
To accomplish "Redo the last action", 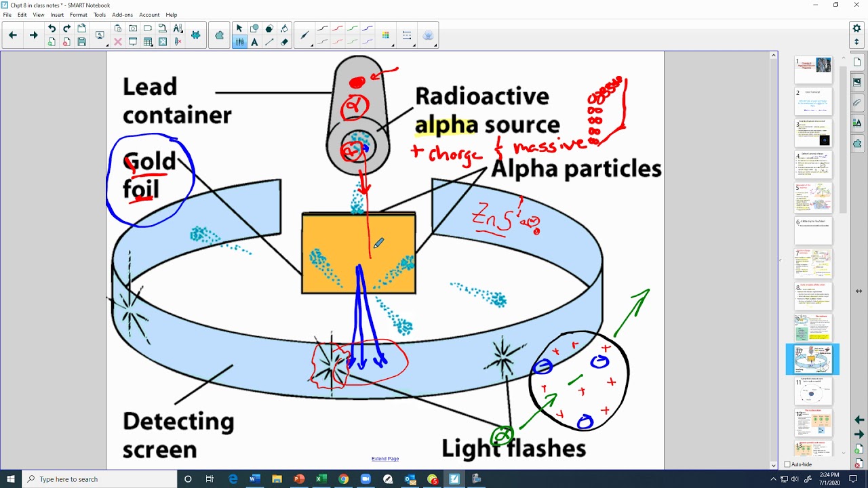I will (66, 28).
